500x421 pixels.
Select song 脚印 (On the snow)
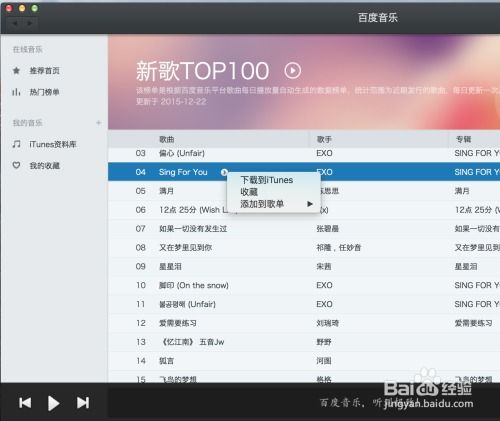(194, 285)
